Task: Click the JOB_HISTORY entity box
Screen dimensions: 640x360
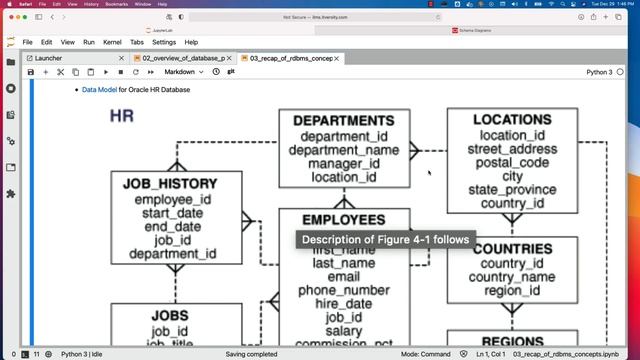Action: 176,218
